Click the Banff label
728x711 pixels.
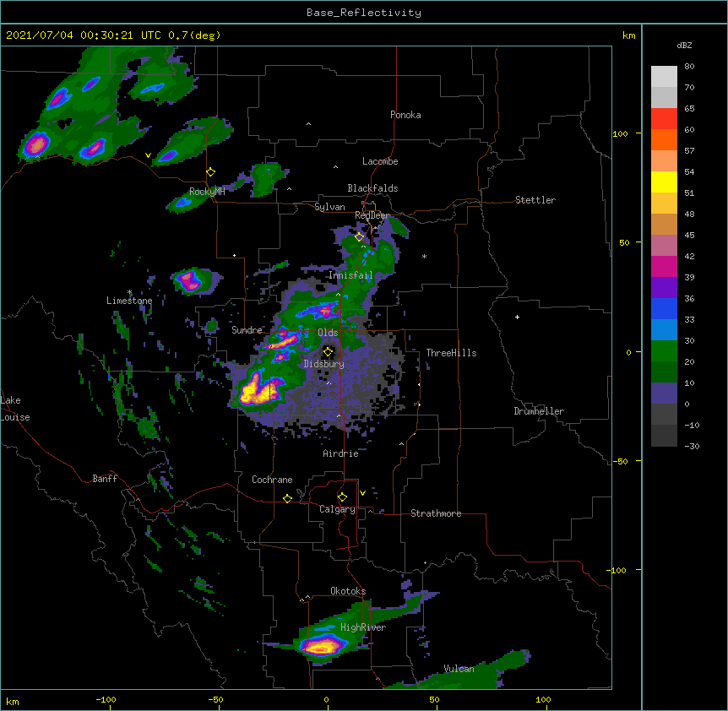pyautogui.click(x=105, y=479)
